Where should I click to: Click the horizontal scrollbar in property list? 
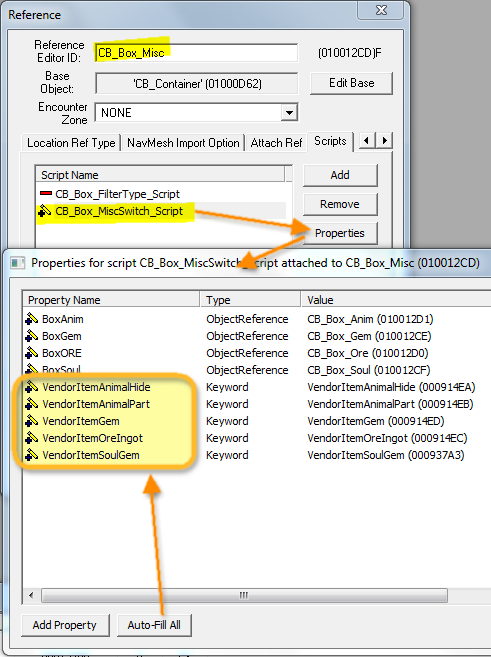coord(244,595)
